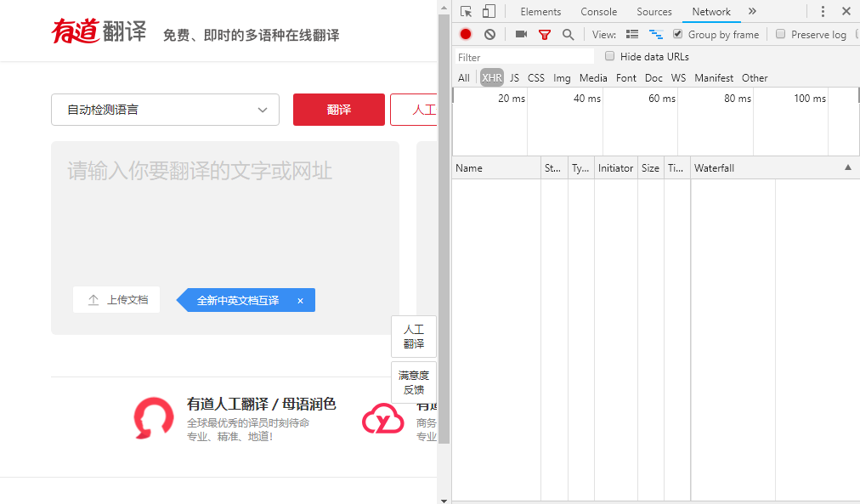This screenshot has height=504, width=860.
Task: Sort by the Waterfall column arrow
Action: pos(848,167)
